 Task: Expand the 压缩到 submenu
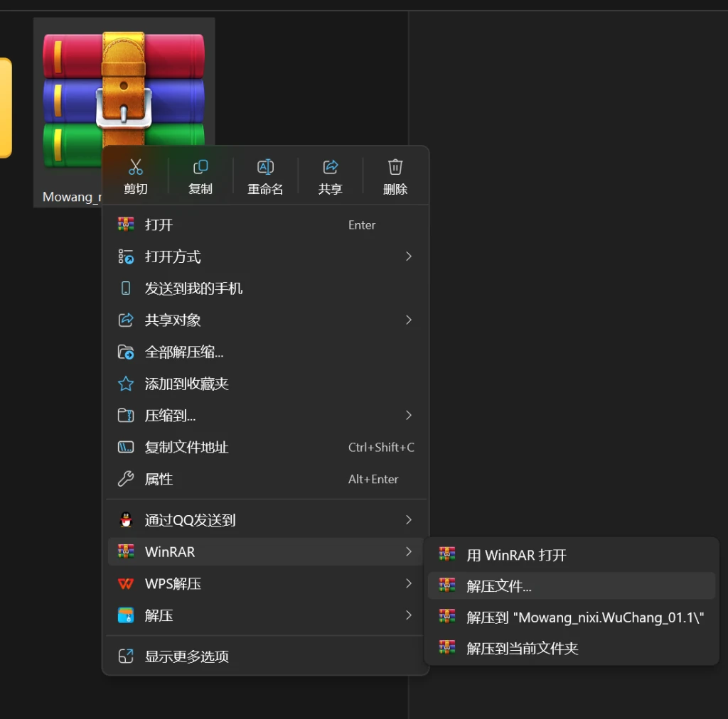click(x=408, y=416)
